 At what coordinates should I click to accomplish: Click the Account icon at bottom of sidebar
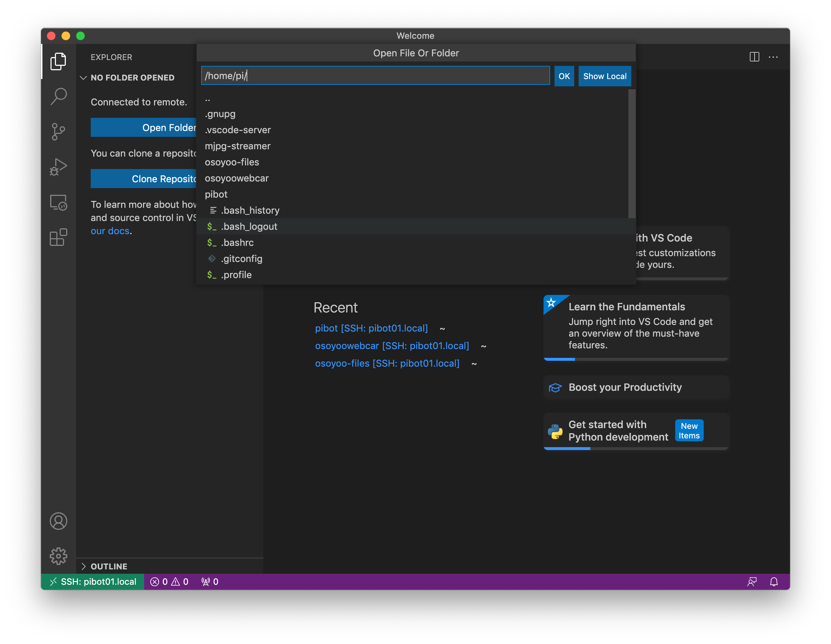click(x=58, y=520)
